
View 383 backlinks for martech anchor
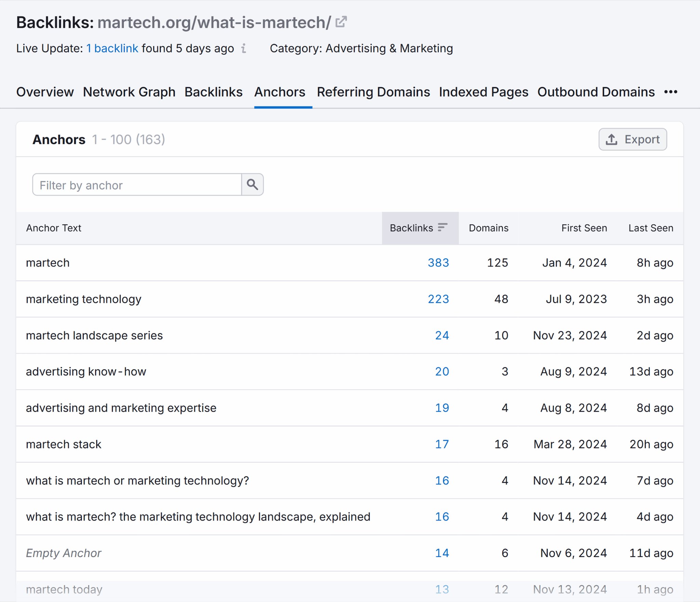tap(438, 263)
